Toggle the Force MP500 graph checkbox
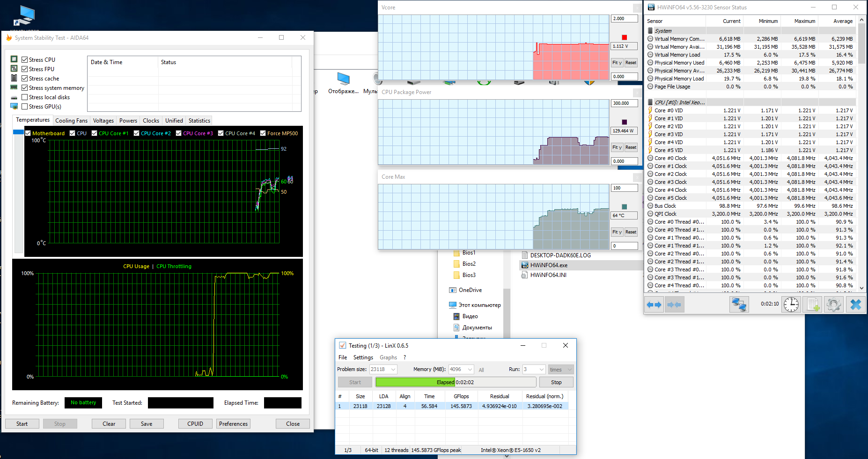The width and height of the screenshot is (868, 459). (x=263, y=133)
